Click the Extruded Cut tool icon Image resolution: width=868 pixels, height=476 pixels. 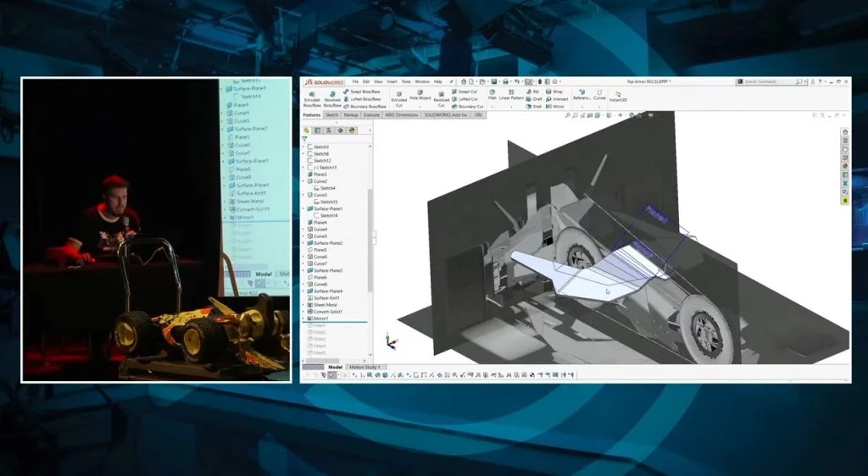(x=398, y=94)
